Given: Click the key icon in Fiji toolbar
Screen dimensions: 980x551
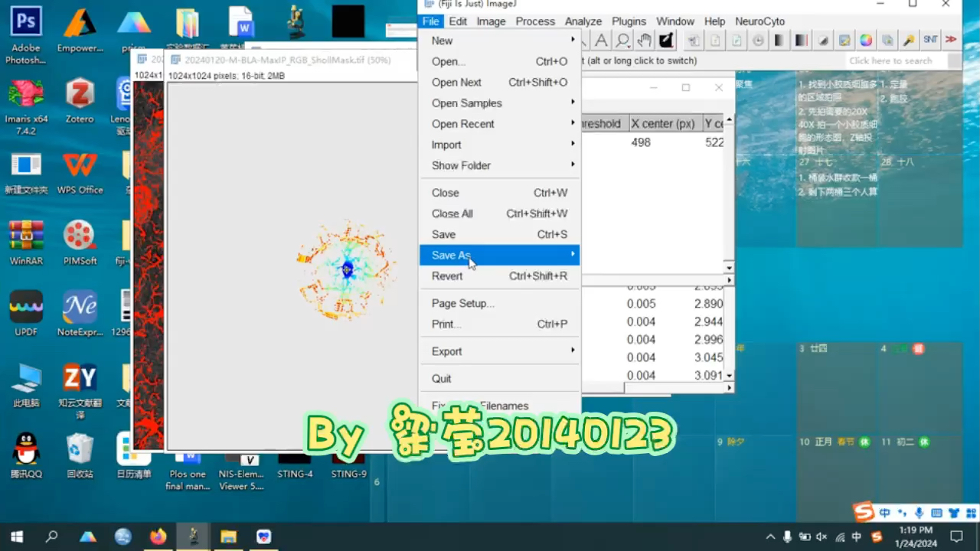Looking at the screenshot, I should (909, 41).
